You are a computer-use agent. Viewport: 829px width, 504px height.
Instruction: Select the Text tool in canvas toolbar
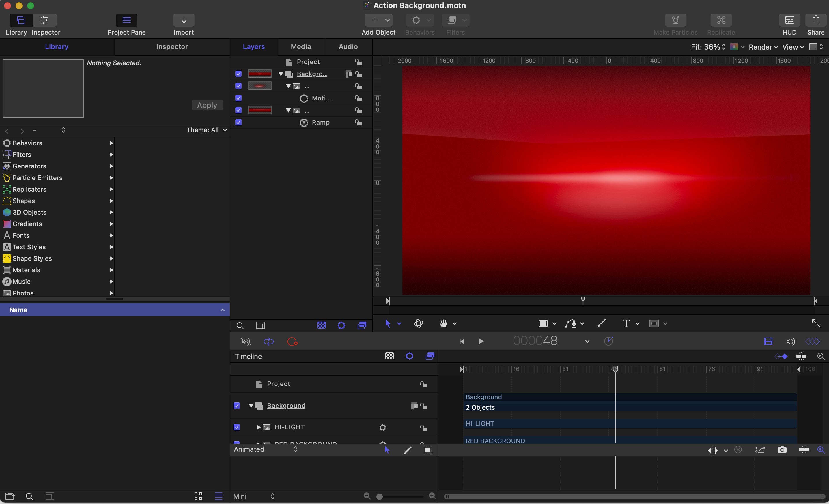[x=626, y=323]
